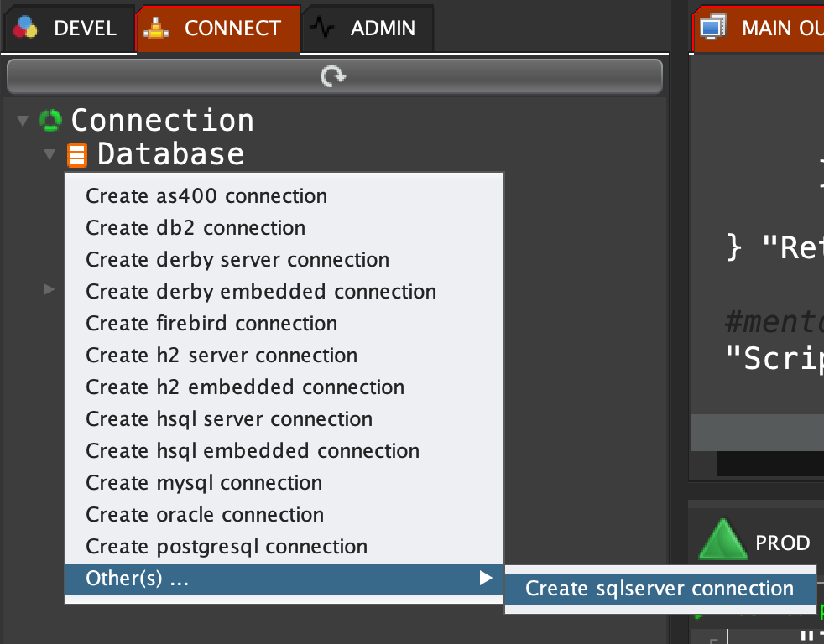This screenshot has height=644, width=824.
Task: Click the DEVEL tab colored circles icon
Action: [26, 29]
